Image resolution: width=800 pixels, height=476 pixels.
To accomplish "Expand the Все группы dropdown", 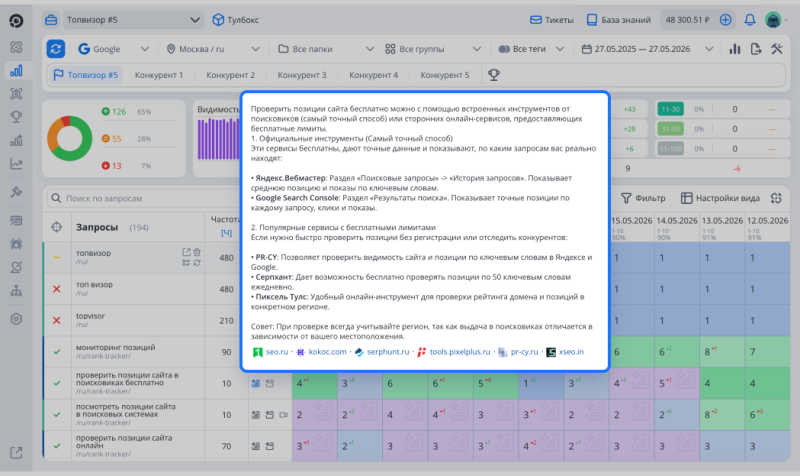I will 433,49.
